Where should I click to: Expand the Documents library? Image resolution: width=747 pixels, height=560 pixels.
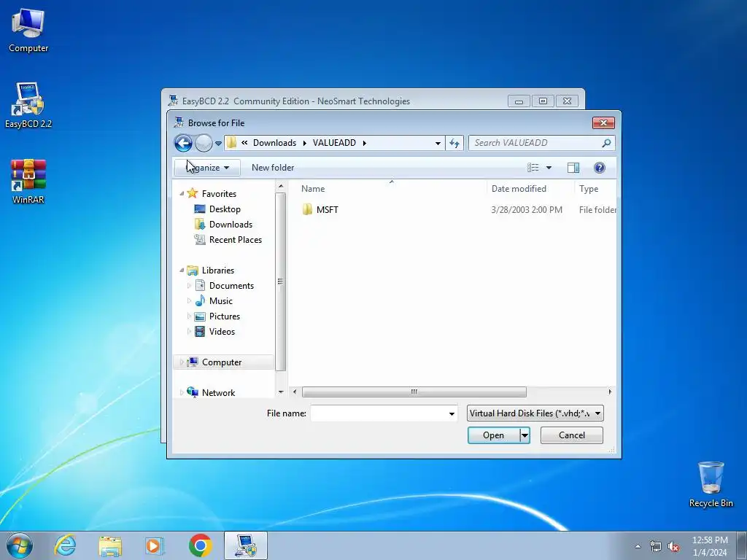tap(189, 286)
